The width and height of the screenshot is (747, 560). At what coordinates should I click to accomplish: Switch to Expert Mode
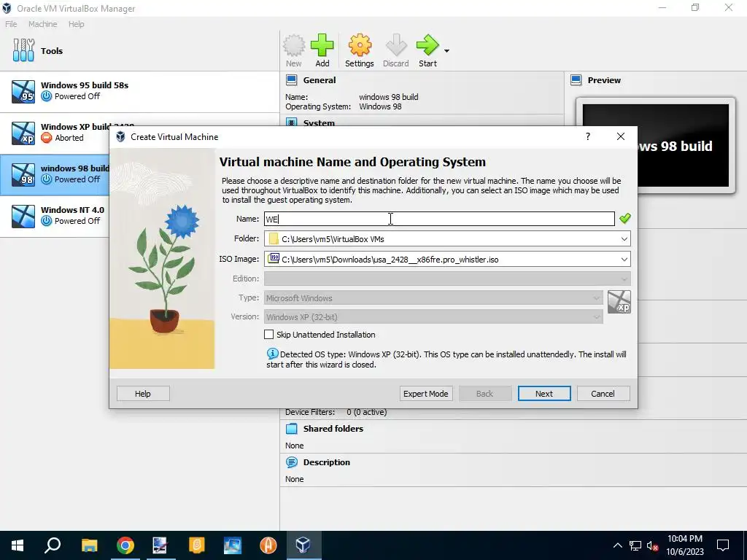click(426, 394)
